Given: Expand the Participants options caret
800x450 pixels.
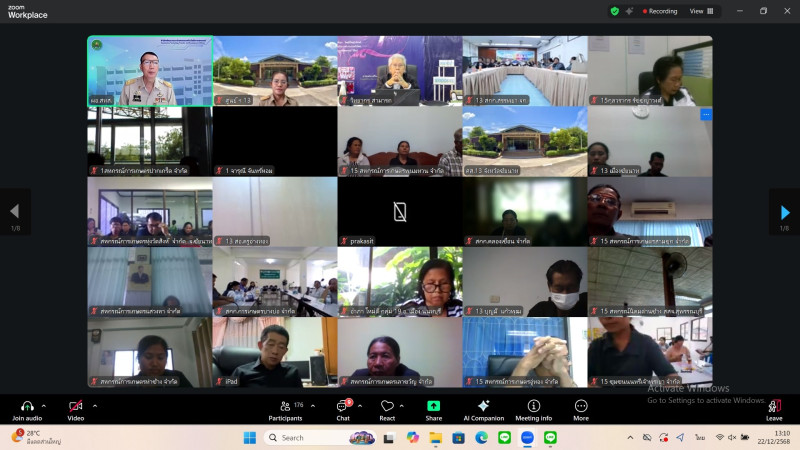Looking at the screenshot, I should [x=312, y=405].
